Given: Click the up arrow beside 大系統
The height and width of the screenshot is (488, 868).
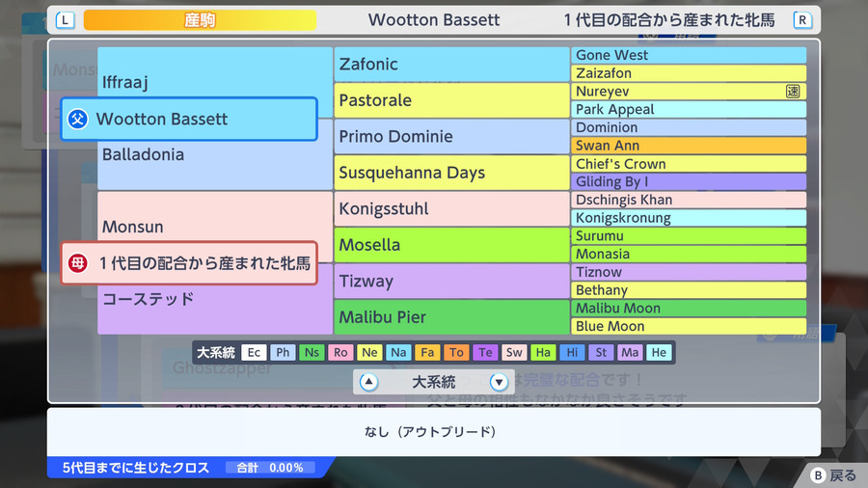Looking at the screenshot, I should click(x=368, y=382).
